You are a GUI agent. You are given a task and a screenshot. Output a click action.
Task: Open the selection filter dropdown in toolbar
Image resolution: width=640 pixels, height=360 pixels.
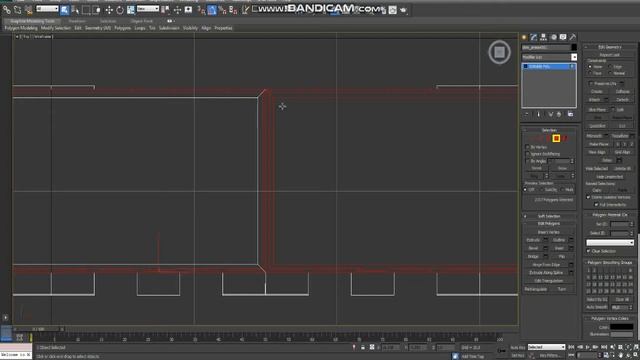pyautogui.click(x=47, y=9)
